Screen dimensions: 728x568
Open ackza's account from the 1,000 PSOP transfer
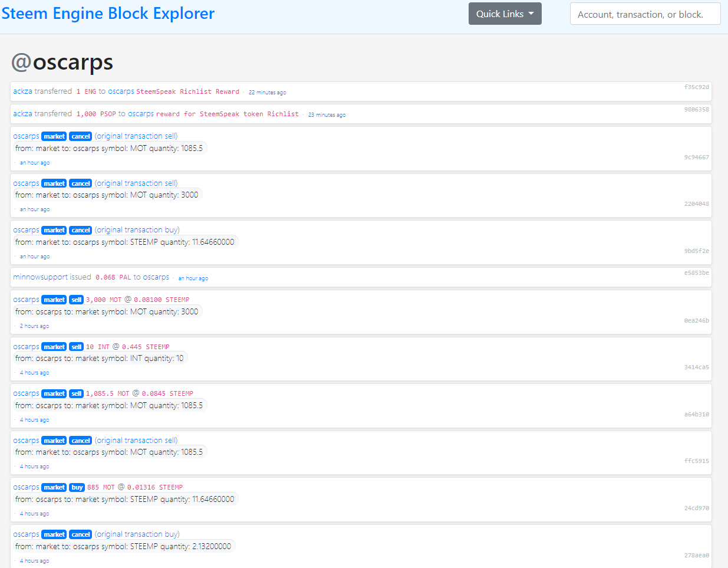23,114
